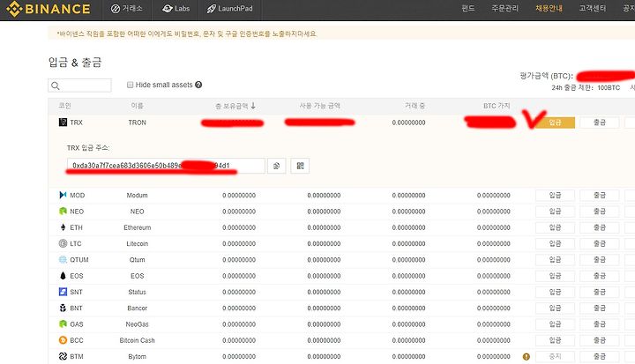Click the QTUM coin icon
The image size is (635, 364).
[x=63, y=259]
